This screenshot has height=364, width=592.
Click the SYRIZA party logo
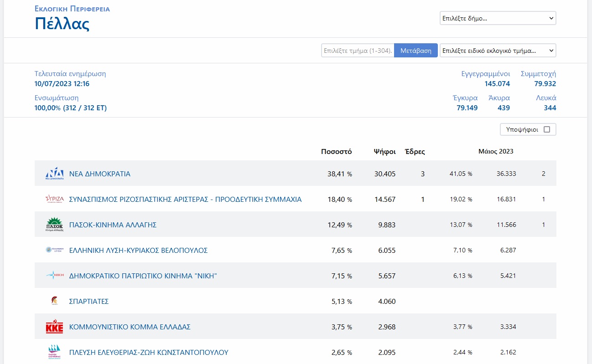pyautogui.click(x=55, y=199)
